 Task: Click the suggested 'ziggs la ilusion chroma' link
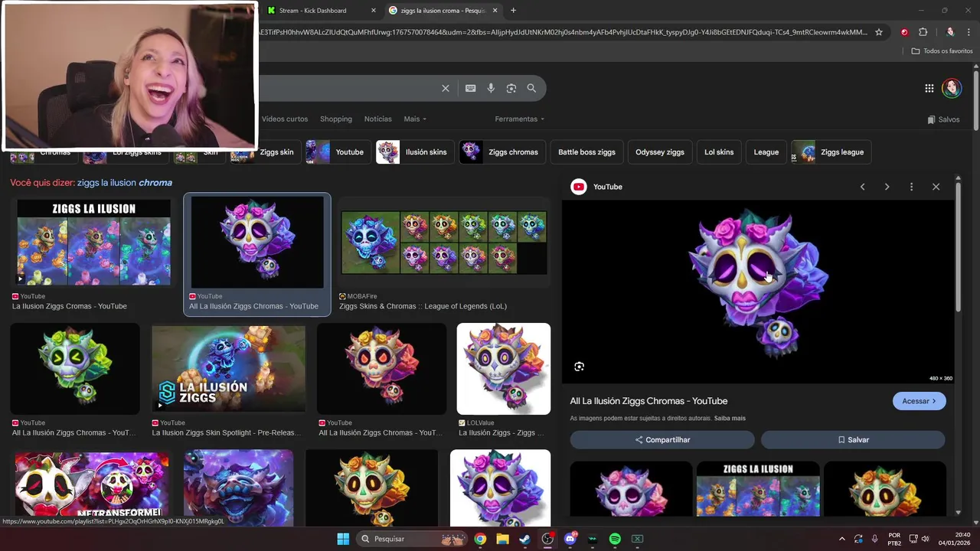pos(125,183)
